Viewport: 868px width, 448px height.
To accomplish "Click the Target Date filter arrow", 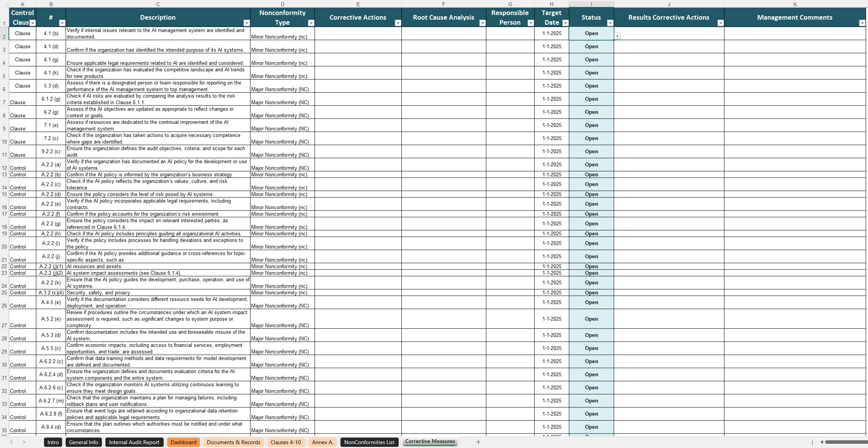I will (565, 23).
